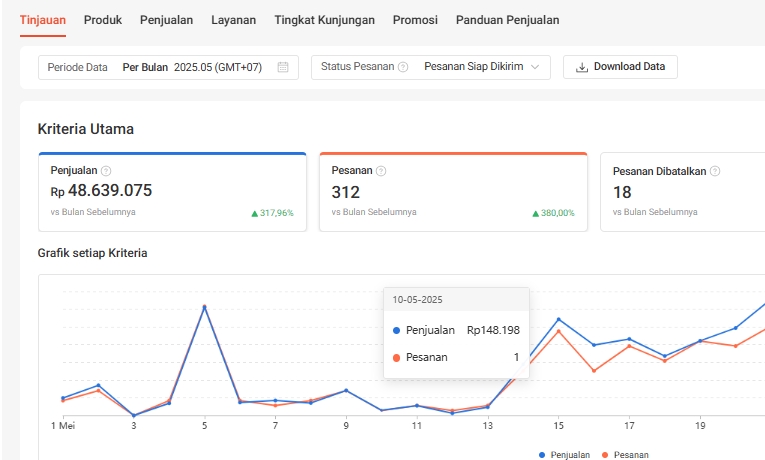Viewport: 765px width, 460px height.
Task: Click help icon next to Status Pesanan
Action: pos(403,67)
